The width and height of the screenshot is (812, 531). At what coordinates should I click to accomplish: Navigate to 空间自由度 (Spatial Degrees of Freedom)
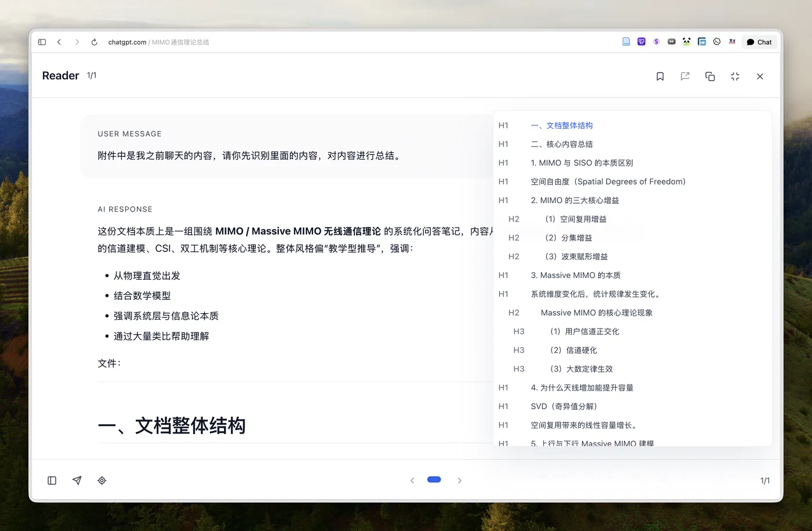[608, 182]
